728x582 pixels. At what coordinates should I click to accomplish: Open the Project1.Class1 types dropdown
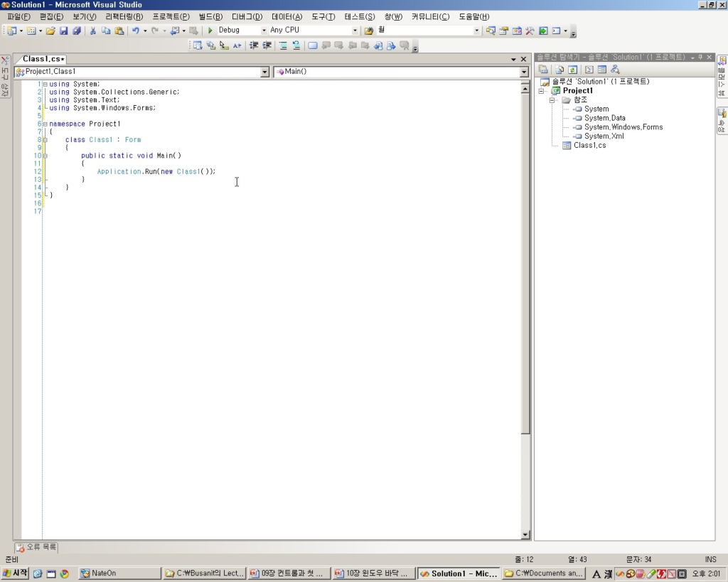click(264, 72)
